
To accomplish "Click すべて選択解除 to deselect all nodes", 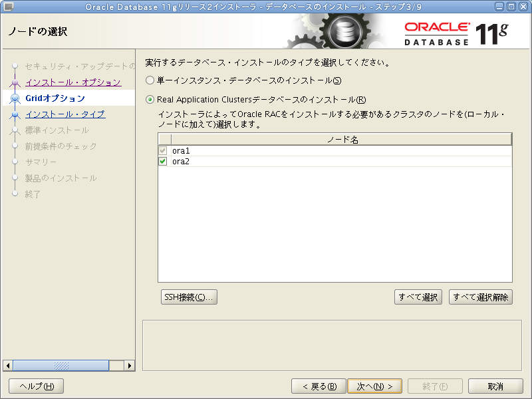I will 480,297.
